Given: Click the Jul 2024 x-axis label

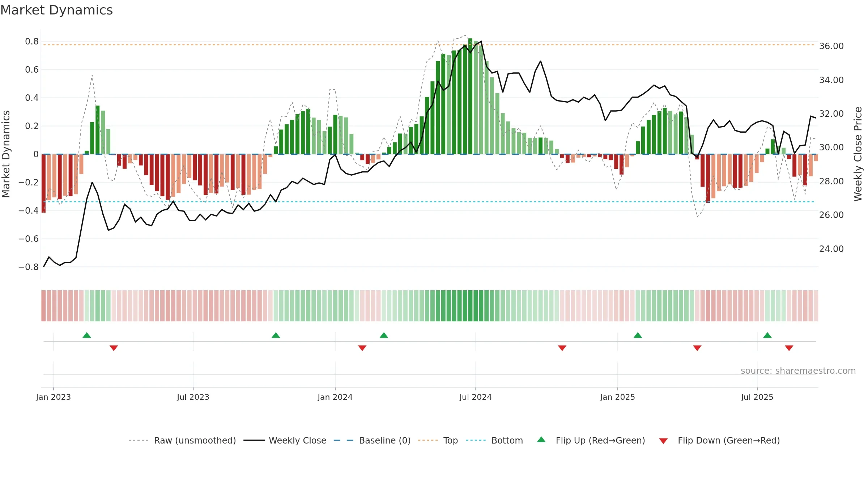Looking at the screenshot, I should (476, 397).
